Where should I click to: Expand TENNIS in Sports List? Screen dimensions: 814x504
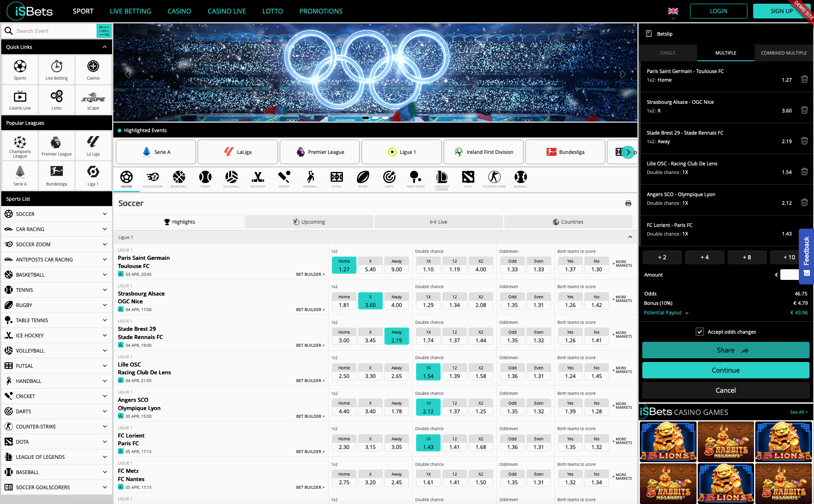click(x=57, y=290)
